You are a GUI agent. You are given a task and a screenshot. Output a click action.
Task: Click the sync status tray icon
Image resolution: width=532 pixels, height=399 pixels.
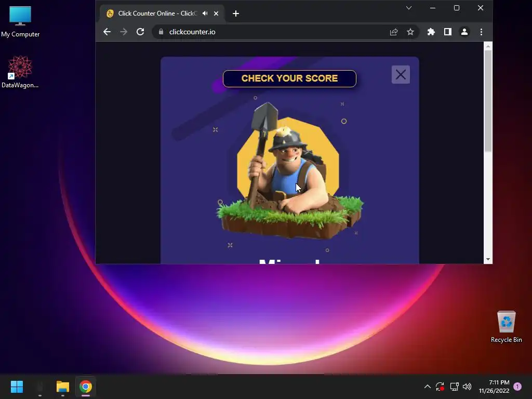pyautogui.click(x=440, y=387)
